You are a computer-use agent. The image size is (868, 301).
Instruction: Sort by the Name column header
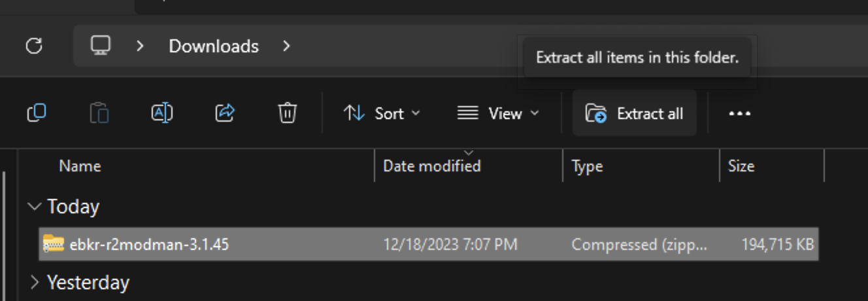tap(80, 166)
